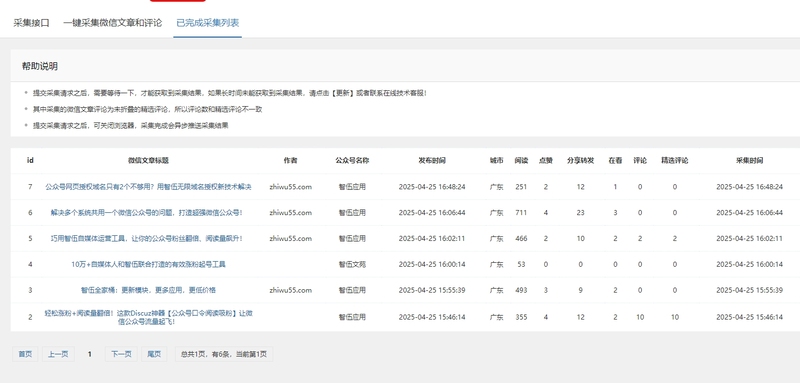Select current page number 1
Viewport: 800px width, 383px height.
[x=90, y=354]
